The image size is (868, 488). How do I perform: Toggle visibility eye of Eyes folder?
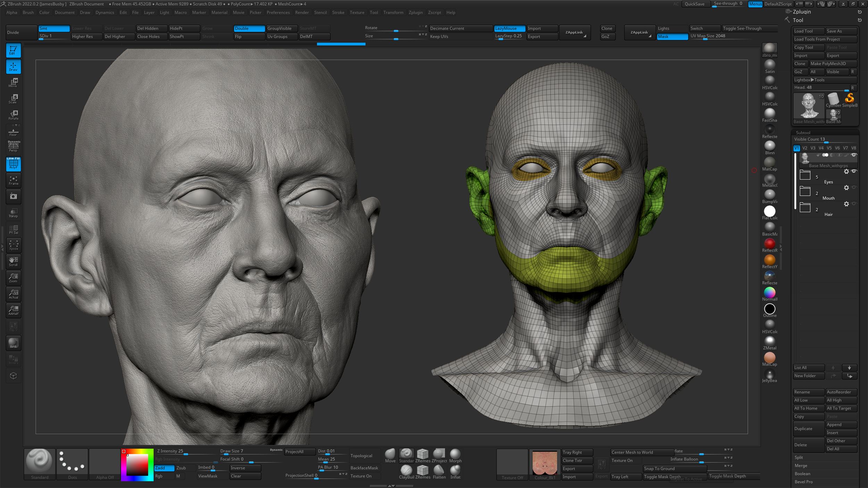pyautogui.click(x=854, y=171)
